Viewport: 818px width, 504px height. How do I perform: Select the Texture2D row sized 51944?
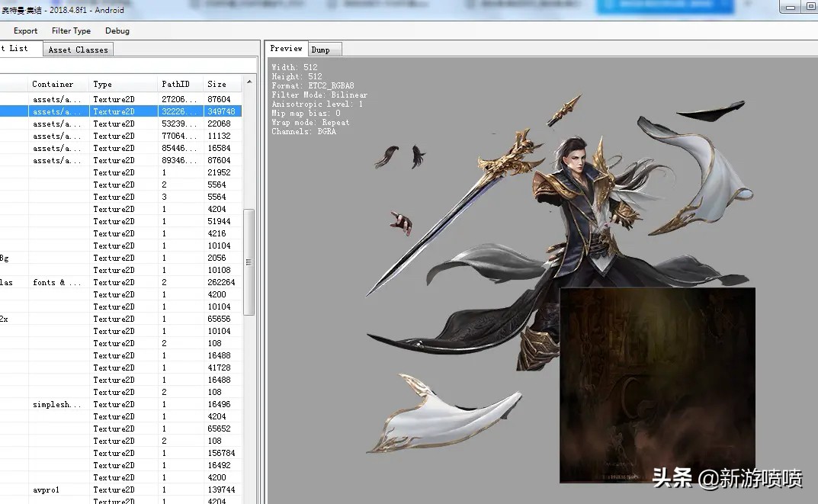pos(121,221)
